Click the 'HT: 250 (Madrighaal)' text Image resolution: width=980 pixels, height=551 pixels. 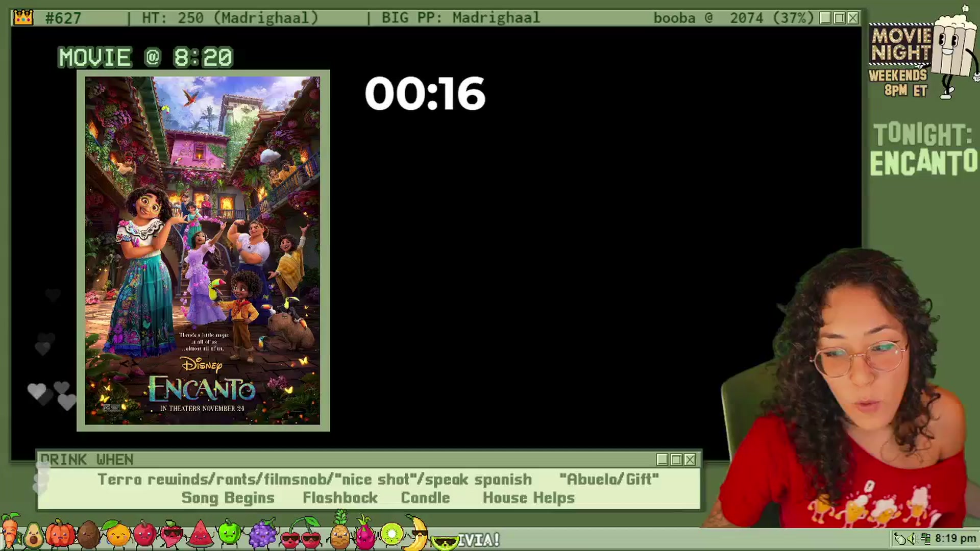(230, 18)
